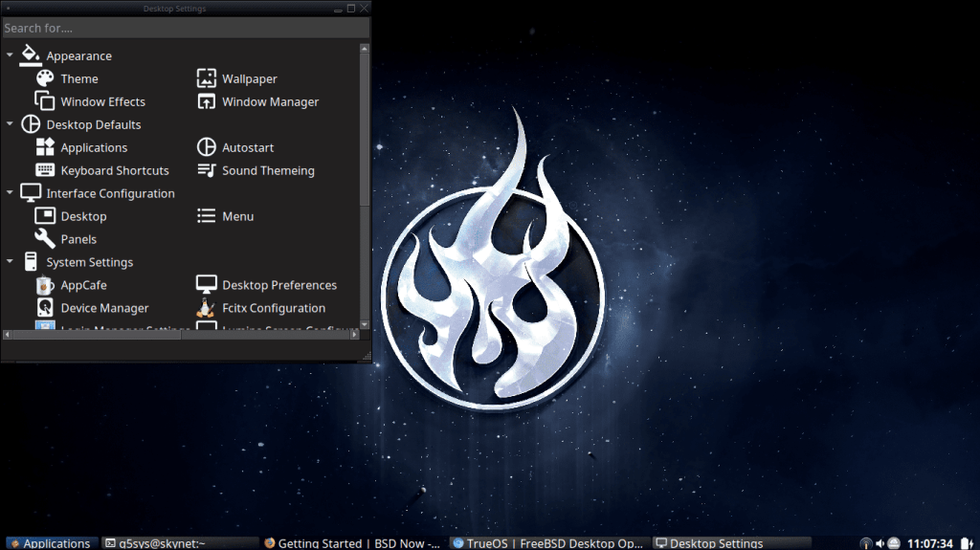Click the cloud update tray icon

[x=894, y=543]
